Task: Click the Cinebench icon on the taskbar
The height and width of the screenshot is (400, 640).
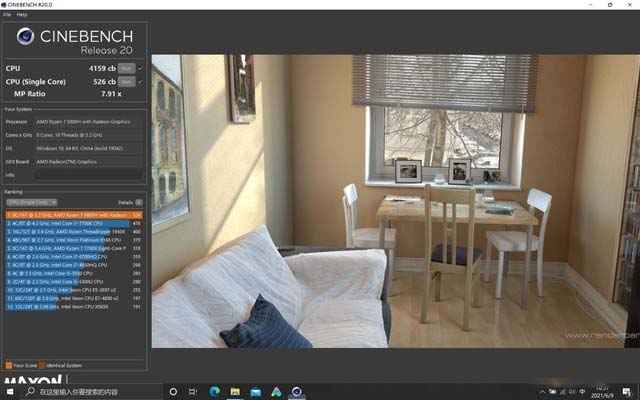Action: 297,392
